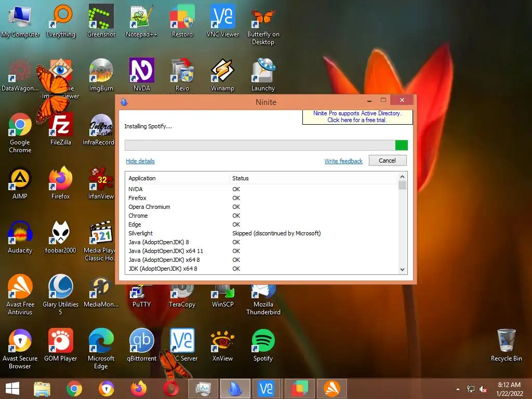Viewport: 532px width, 399px height.
Task: Select the Edge row in Ninite list
Action: (262, 224)
